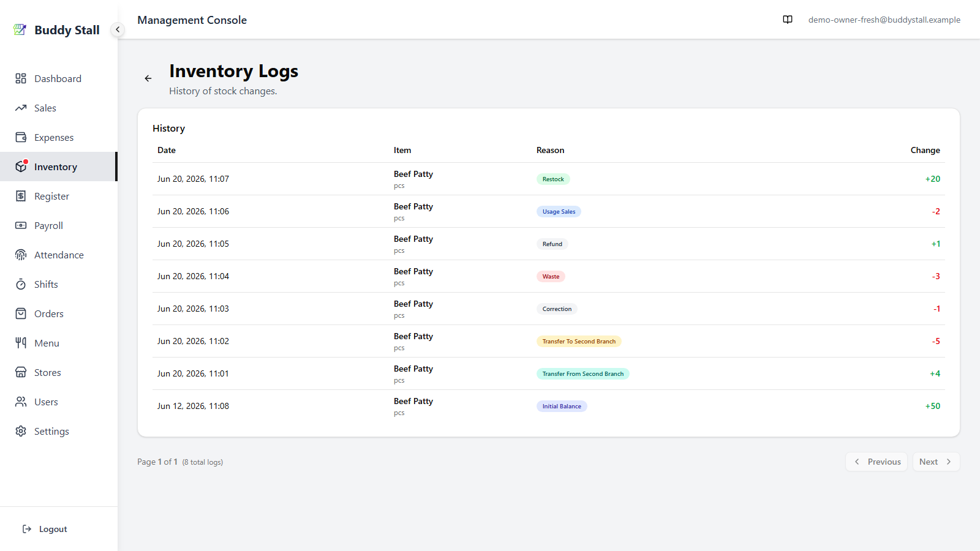Click the Register receipt icon
This screenshot has width=980, height=551.
pos(21,196)
